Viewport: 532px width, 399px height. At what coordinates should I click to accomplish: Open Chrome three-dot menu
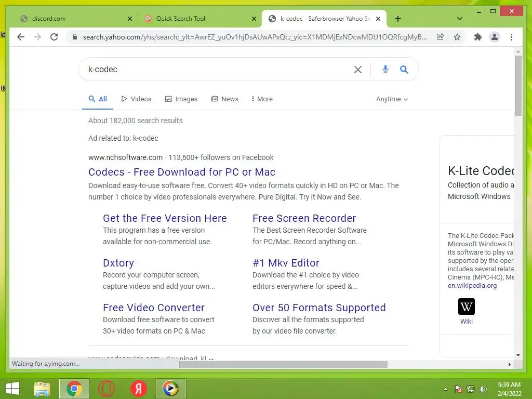pyautogui.click(x=511, y=37)
